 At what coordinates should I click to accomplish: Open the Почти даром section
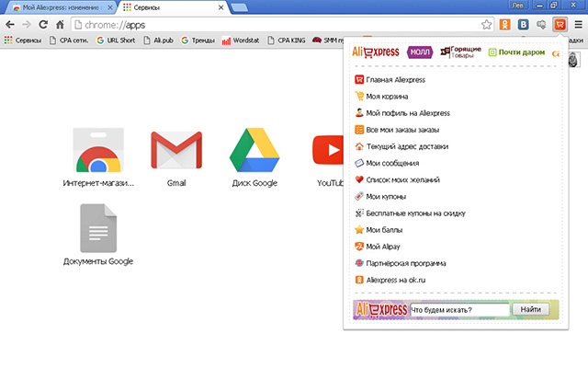(x=516, y=52)
